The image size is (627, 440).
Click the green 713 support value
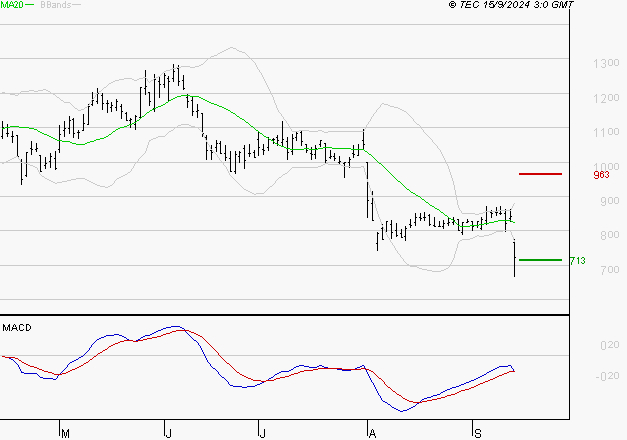point(577,261)
